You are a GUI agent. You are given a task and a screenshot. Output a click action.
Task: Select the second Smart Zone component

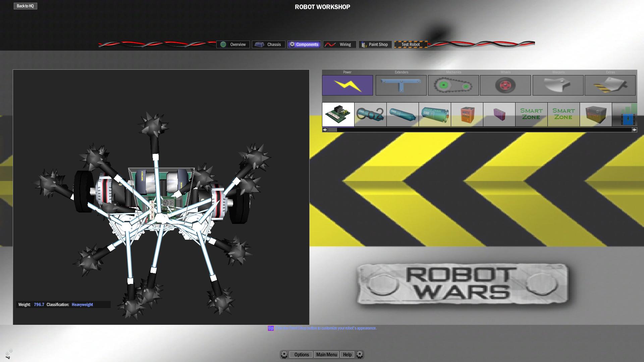click(563, 115)
